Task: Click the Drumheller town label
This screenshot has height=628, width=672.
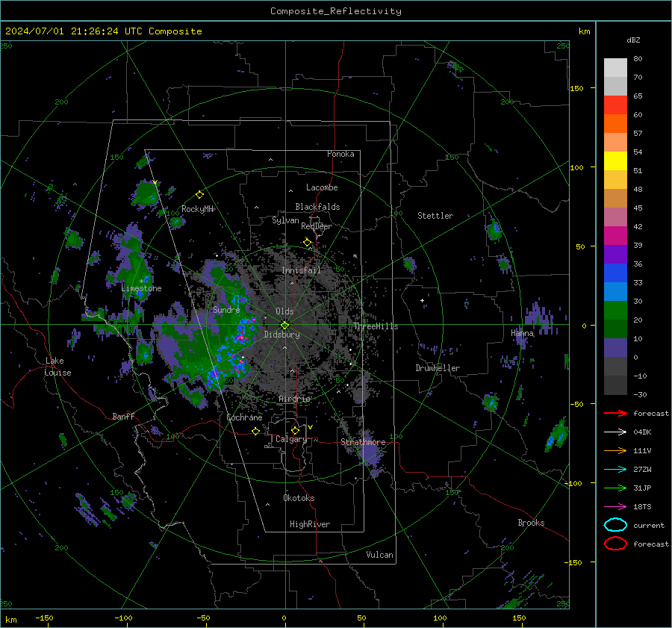Action: click(438, 368)
